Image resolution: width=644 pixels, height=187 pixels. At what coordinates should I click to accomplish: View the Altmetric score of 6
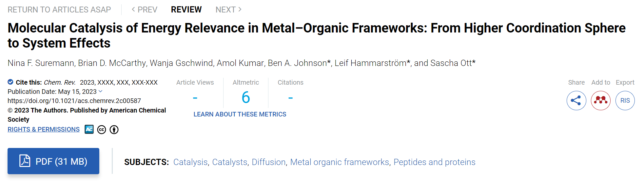tap(246, 97)
